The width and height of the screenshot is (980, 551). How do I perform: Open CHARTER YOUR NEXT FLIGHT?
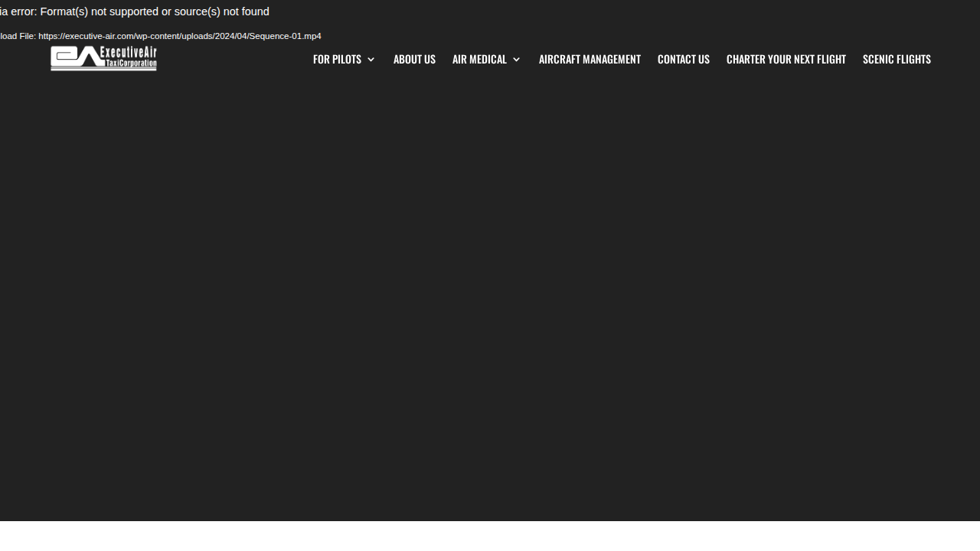pos(786,58)
